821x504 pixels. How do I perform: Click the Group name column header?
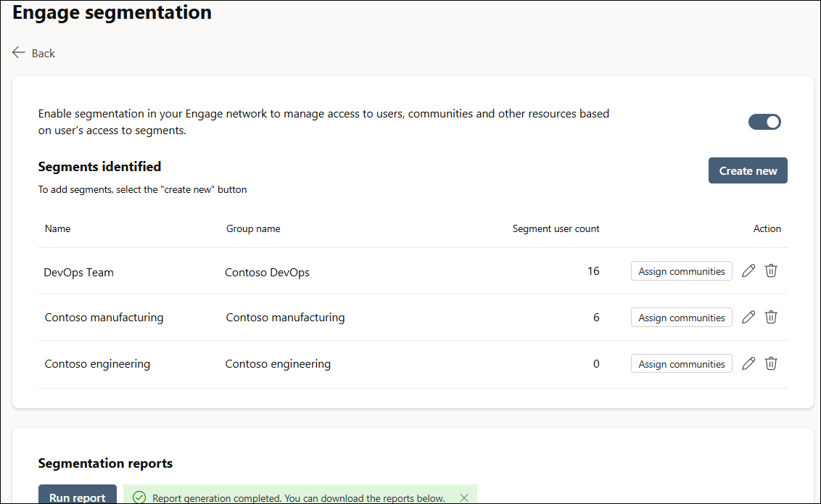coord(253,228)
